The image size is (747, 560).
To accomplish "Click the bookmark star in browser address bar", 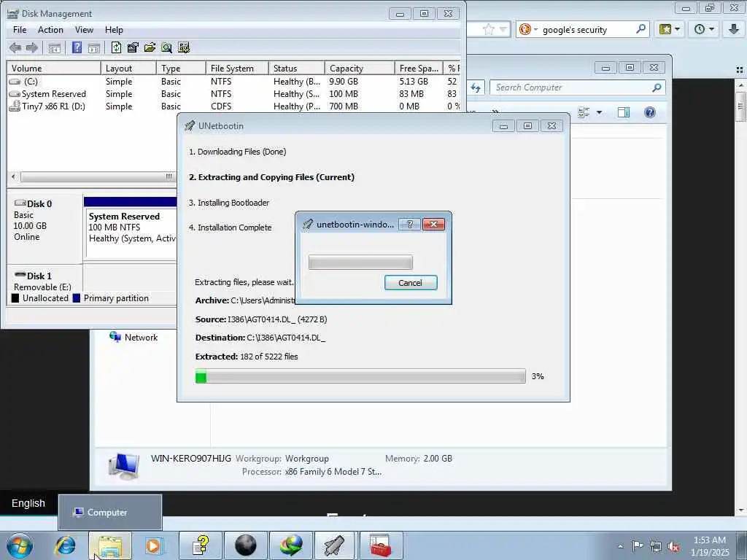I will tap(488, 29).
